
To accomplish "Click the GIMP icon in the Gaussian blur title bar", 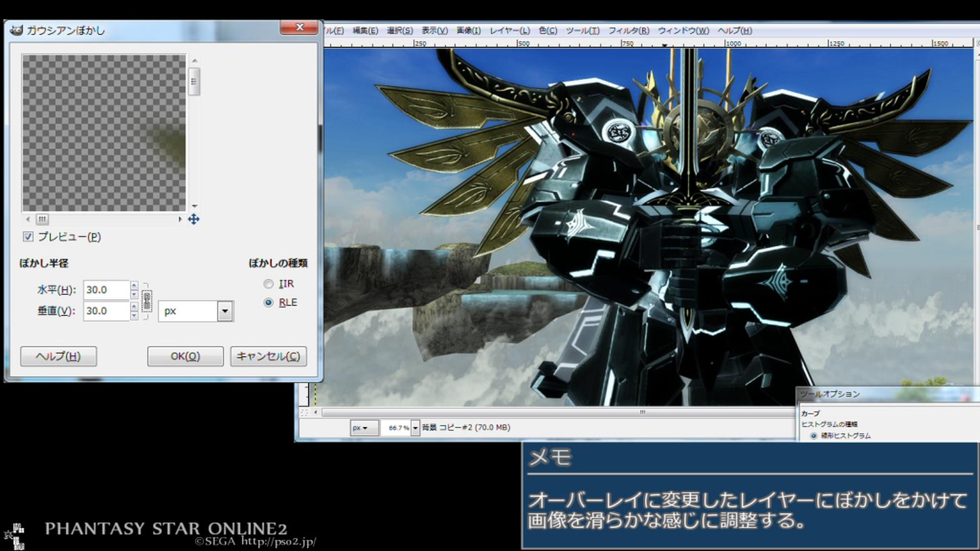I will tap(16, 30).
